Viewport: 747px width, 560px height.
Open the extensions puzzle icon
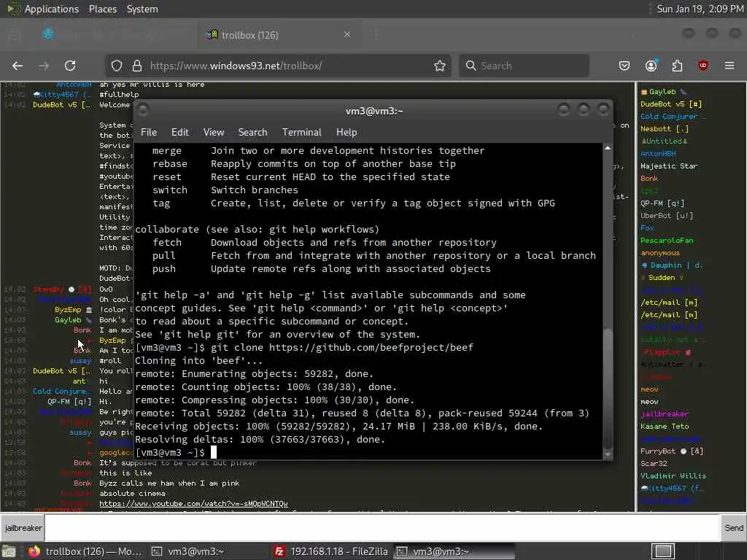(x=677, y=66)
